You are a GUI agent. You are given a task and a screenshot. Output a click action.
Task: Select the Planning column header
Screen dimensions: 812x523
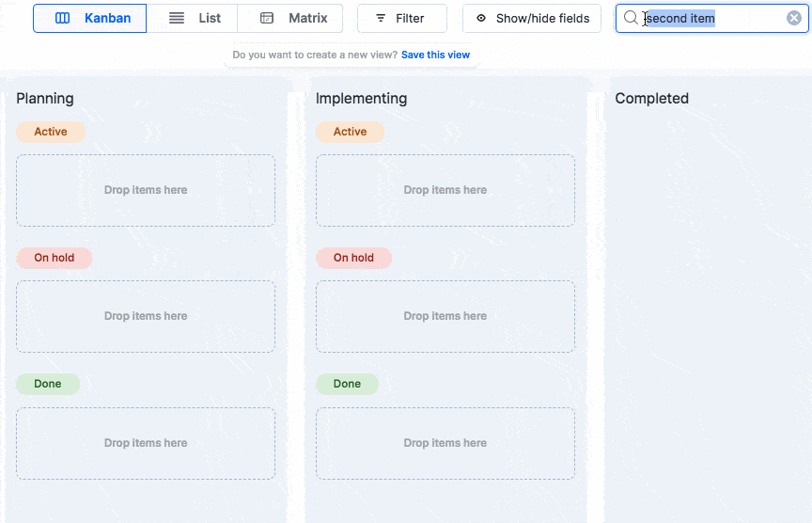click(x=45, y=99)
